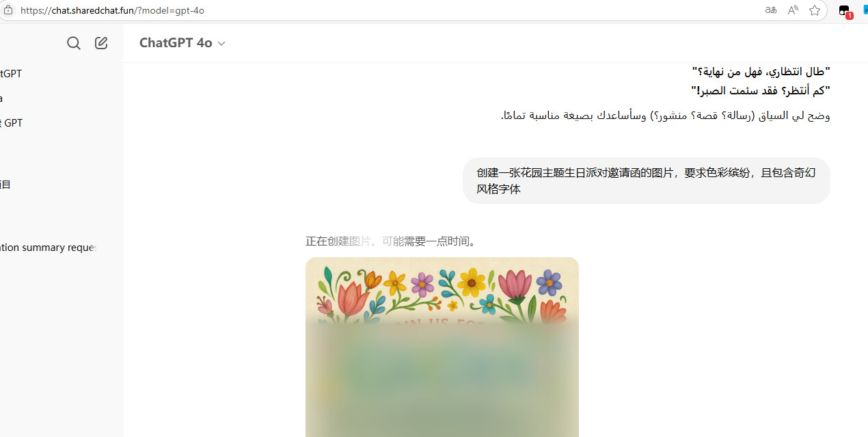View site information via the lock icon
This screenshot has width=868, height=437.
[8, 10]
